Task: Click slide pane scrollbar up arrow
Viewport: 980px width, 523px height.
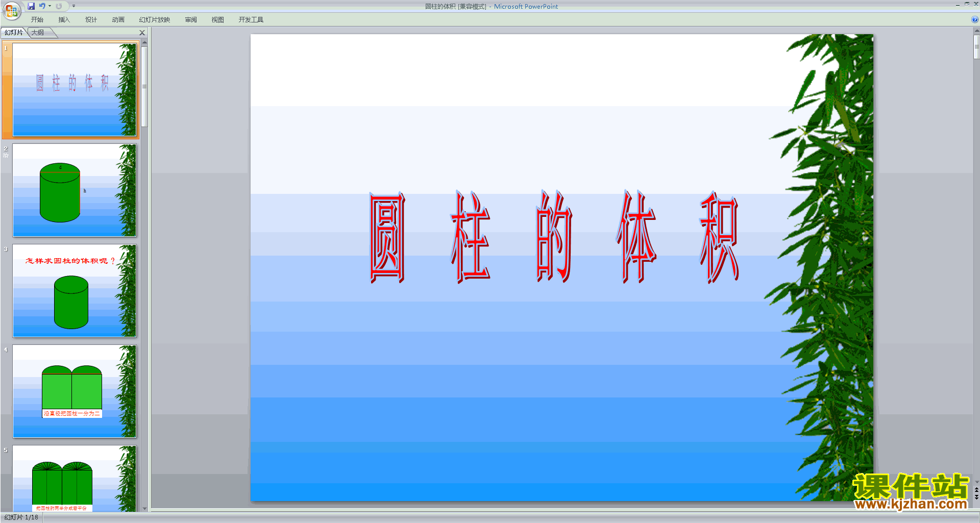Action: coord(144,43)
